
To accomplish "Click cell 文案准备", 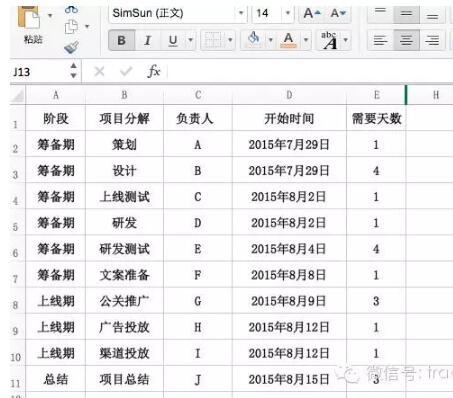I will tap(124, 275).
